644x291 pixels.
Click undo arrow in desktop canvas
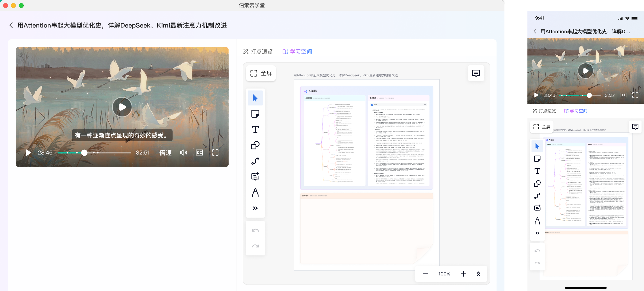(255, 230)
